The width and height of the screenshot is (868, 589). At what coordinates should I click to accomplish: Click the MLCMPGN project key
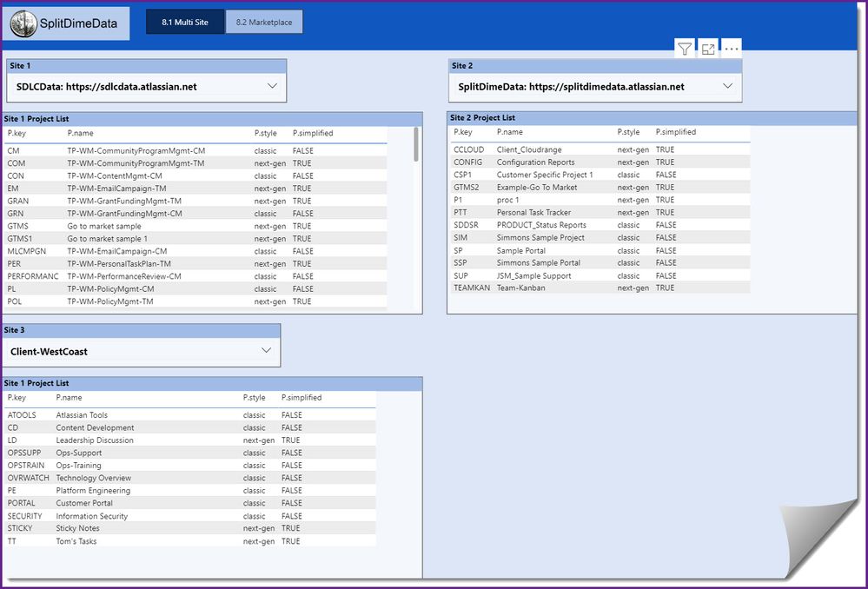pyautogui.click(x=27, y=251)
